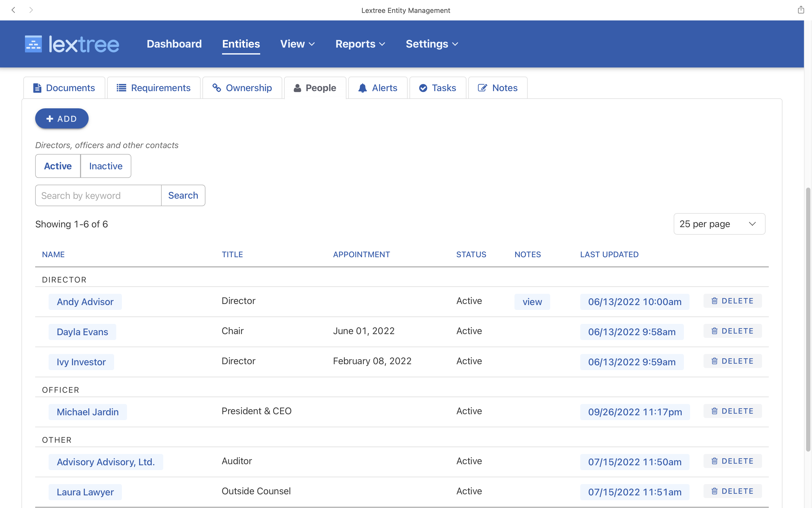Open Andy Advisor's profile link
Image resolution: width=812 pixels, height=508 pixels.
click(x=85, y=302)
